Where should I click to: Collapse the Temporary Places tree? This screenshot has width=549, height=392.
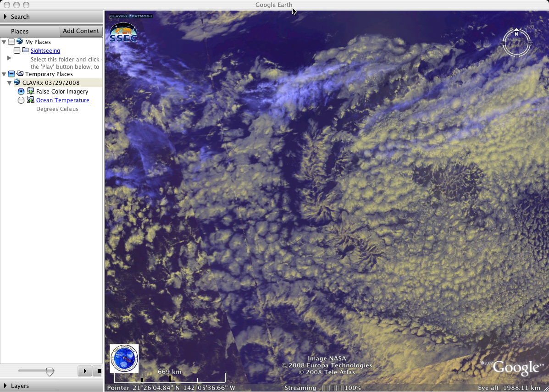(x=4, y=74)
